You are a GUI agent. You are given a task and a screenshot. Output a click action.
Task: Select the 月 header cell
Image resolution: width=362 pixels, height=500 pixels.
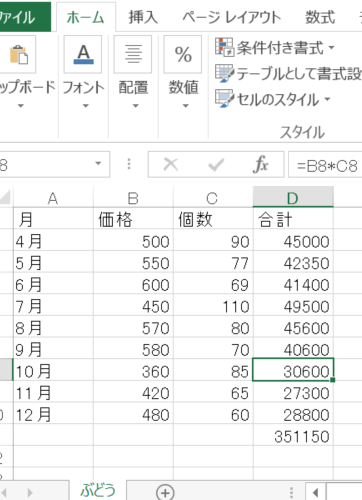[53, 219]
